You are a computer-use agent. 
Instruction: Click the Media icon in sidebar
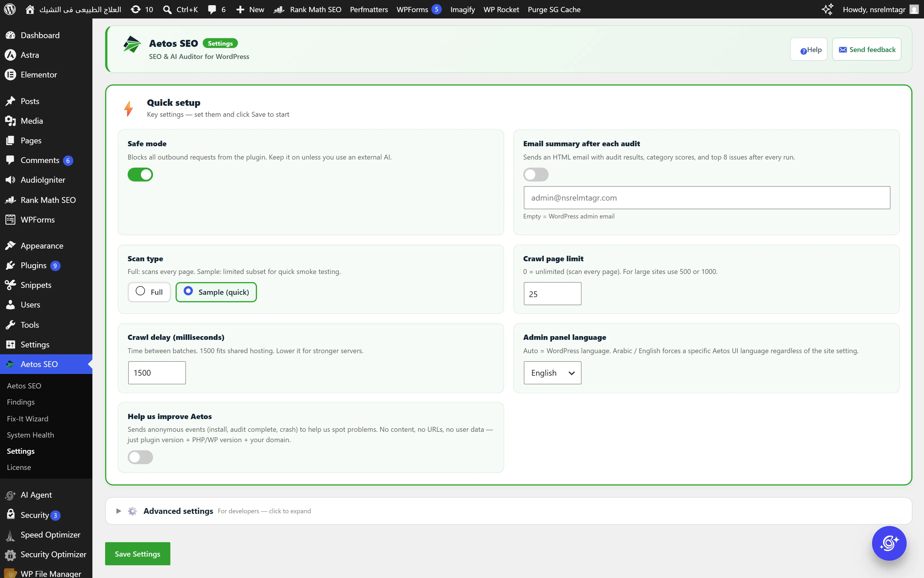click(10, 121)
